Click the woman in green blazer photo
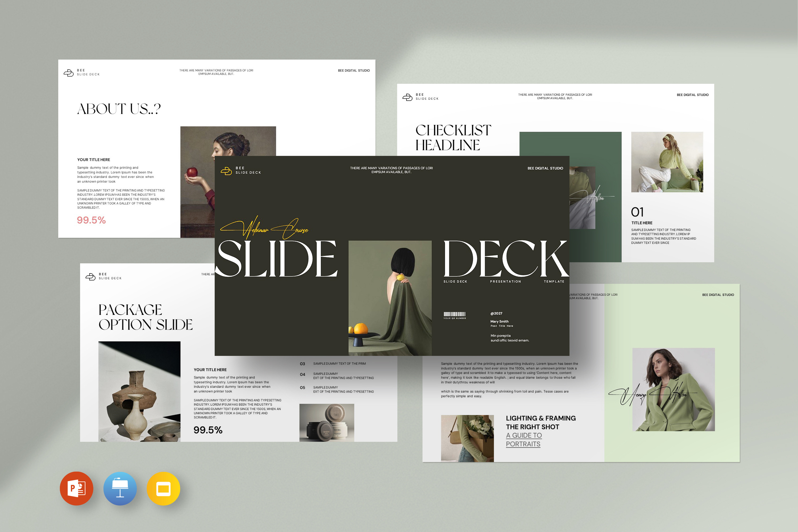 pyautogui.click(x=674, y=389)
